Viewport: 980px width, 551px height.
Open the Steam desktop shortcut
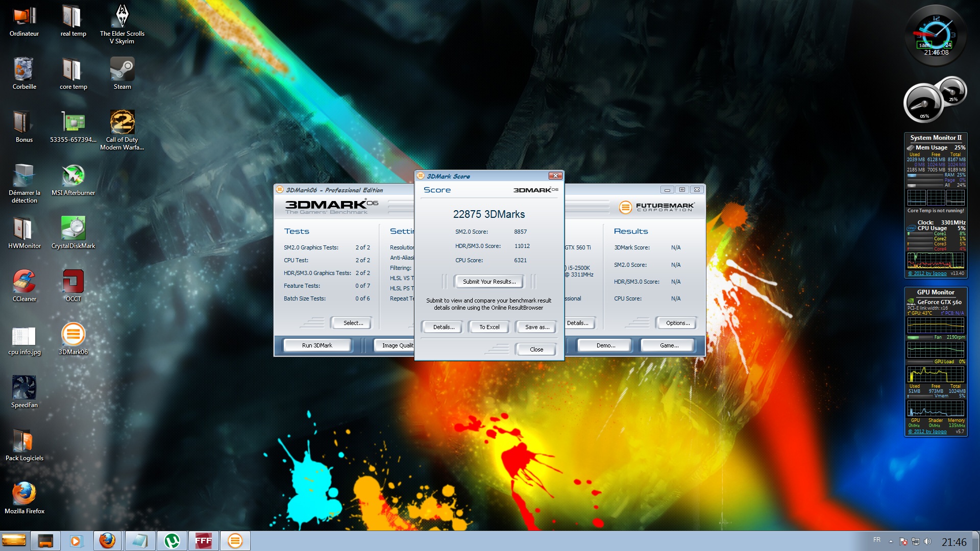click(122, 70)
